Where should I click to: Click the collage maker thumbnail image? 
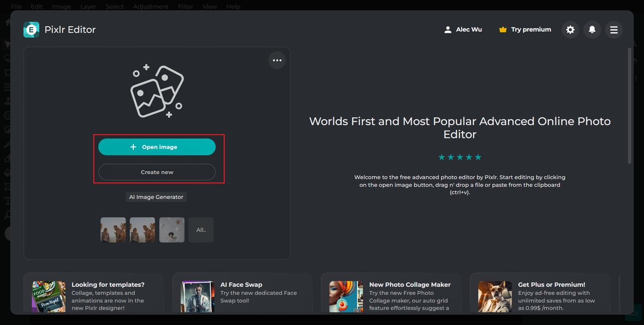click(x=346, y=297)
